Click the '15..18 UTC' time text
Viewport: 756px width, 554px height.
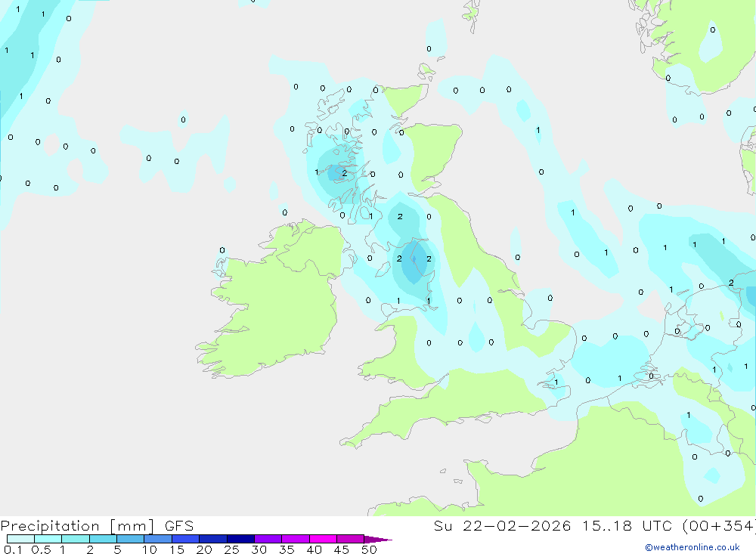[627, 526]
